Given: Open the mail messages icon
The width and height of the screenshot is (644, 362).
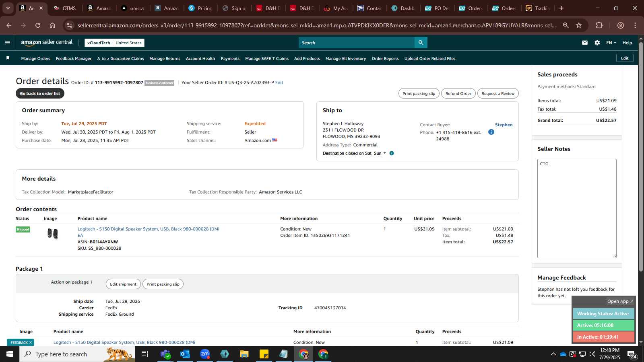Looking at the screenshot, I should [585, 43].
